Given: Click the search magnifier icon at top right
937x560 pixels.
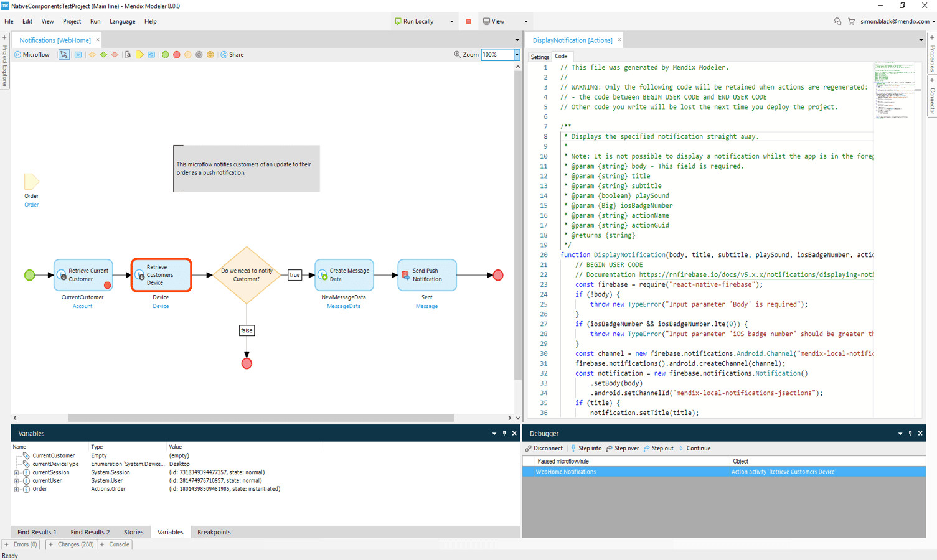Looking at the screenshot, I should coord(837,21).
